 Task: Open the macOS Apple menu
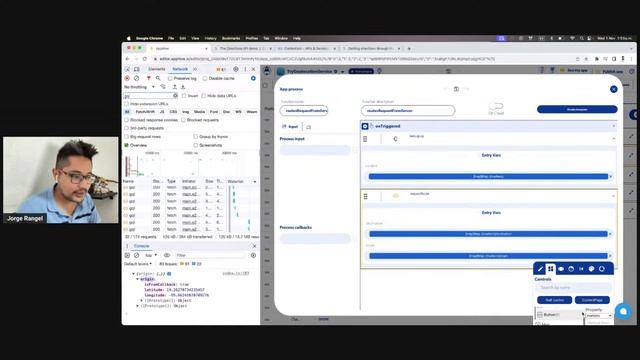point(129,38)
